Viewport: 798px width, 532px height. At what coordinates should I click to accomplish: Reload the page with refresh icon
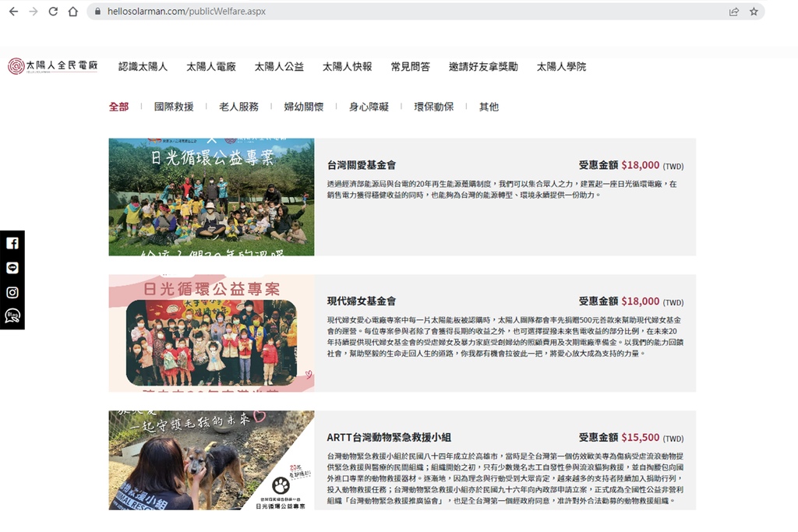tap(53, 11)
